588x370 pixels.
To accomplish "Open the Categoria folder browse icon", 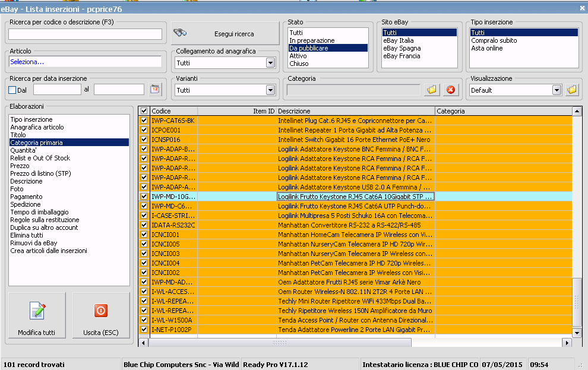I will click(x=432, y=90).
